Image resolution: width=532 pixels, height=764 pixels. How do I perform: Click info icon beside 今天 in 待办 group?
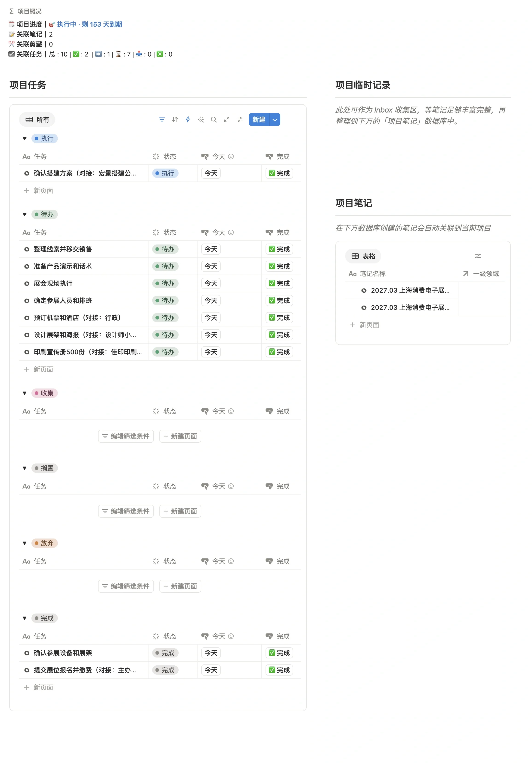pyautogui.click(x=231, y=233)
